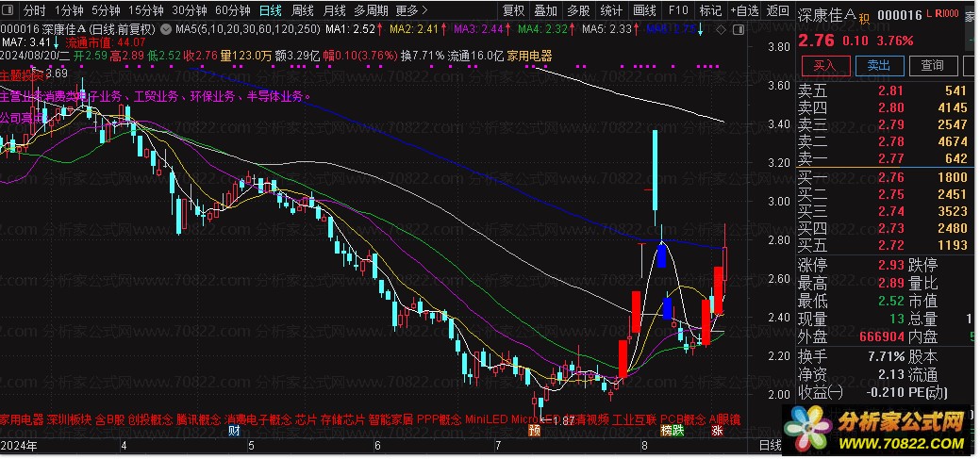Click the PCB概念 concept tag

[683, 419]
